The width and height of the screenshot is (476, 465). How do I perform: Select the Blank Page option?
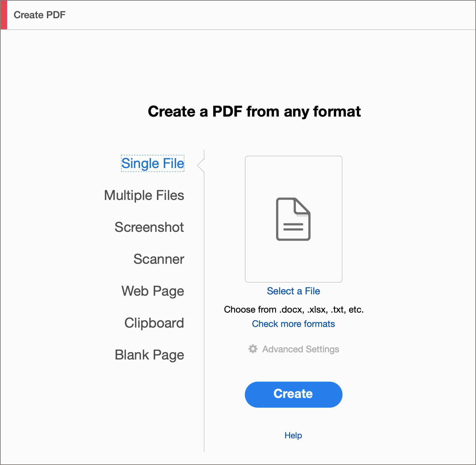coord(149,355)
